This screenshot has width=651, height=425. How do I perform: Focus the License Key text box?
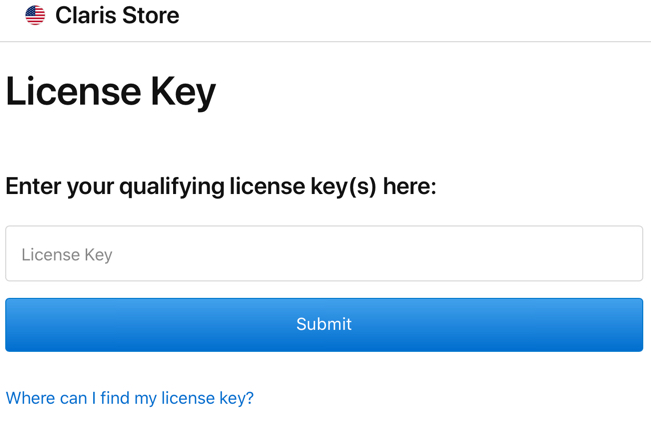point(324,254)
